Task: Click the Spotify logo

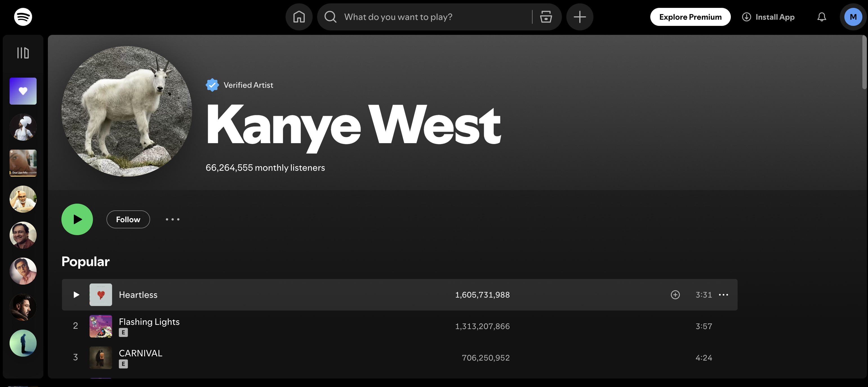Action: [x=23, y=17]
